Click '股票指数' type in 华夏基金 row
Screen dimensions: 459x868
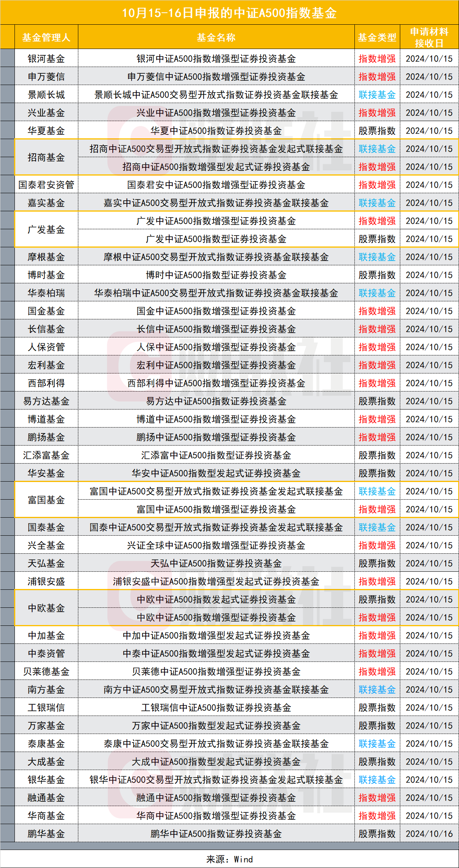tap(377, 130)
